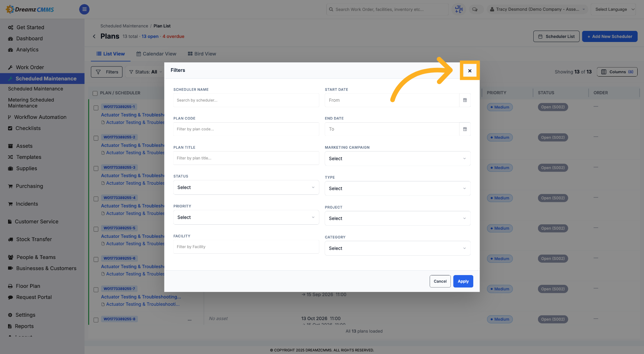Click the Filter by Facility field
Viewport: 644px width, 354px height.
pyautogui.click(x=246, y=247)
